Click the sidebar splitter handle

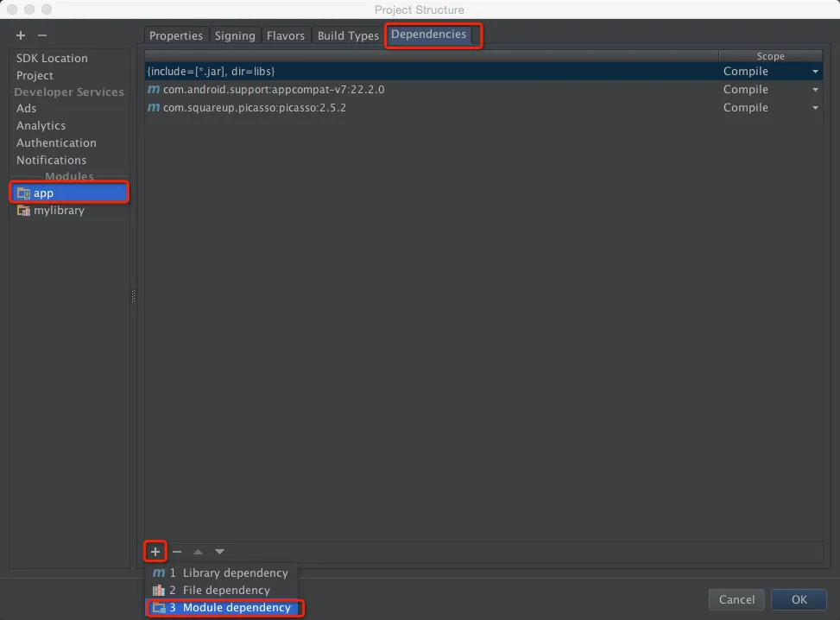point(134,296)
